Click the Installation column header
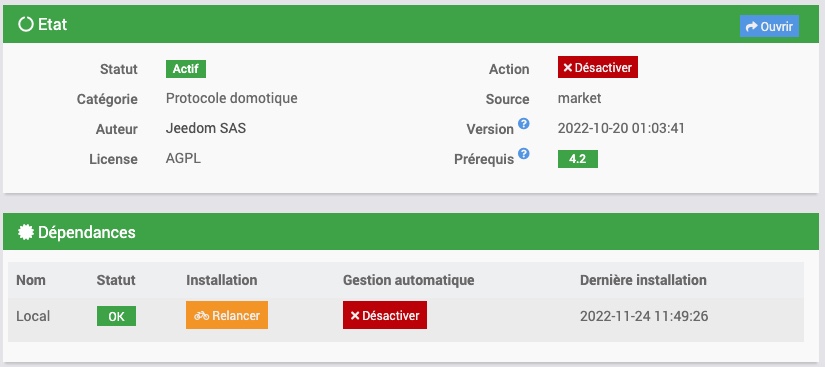 [222, 280]
